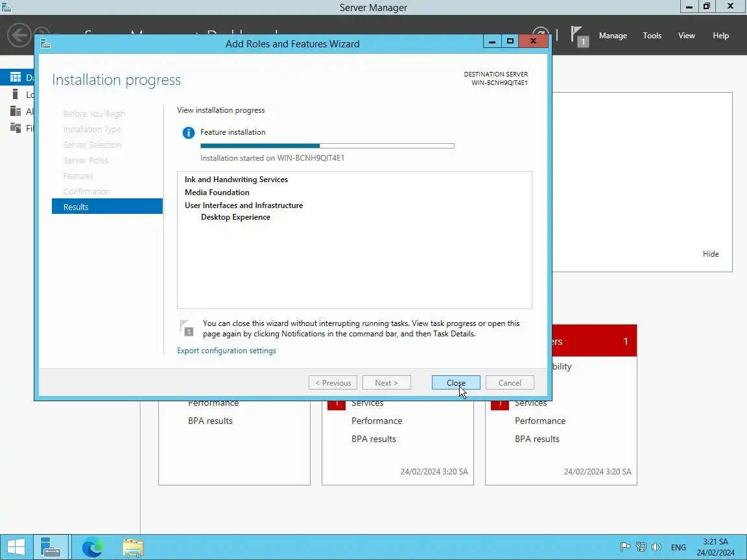Screen dimensions: 747x560
Task: Open Export configuration settings link
Action: click(226, 351)
